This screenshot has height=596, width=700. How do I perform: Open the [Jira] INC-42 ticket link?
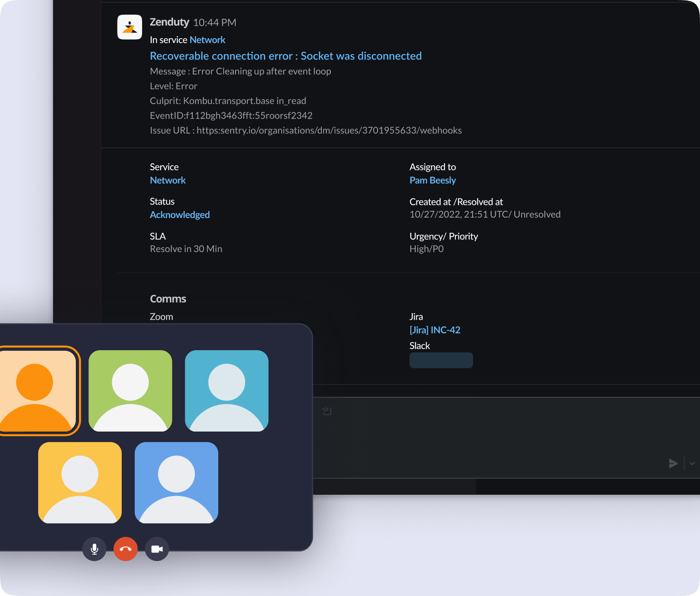(x=434, y=330)
